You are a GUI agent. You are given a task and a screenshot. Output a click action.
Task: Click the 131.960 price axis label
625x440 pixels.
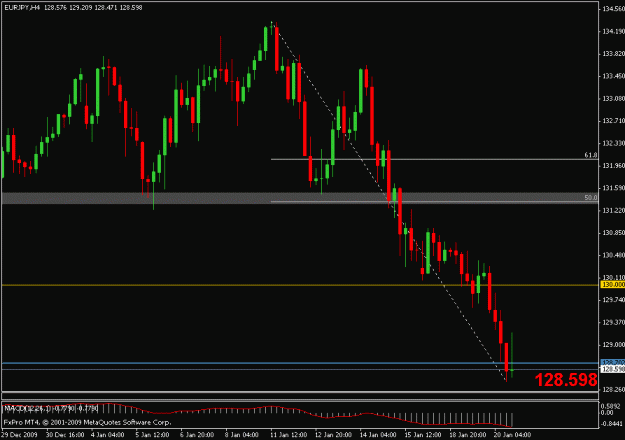(613, 165)
